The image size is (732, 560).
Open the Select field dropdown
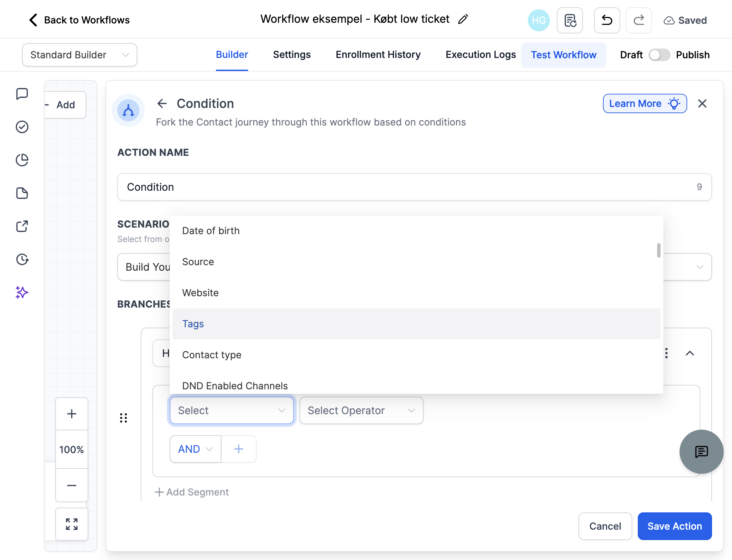click(231, 410)
